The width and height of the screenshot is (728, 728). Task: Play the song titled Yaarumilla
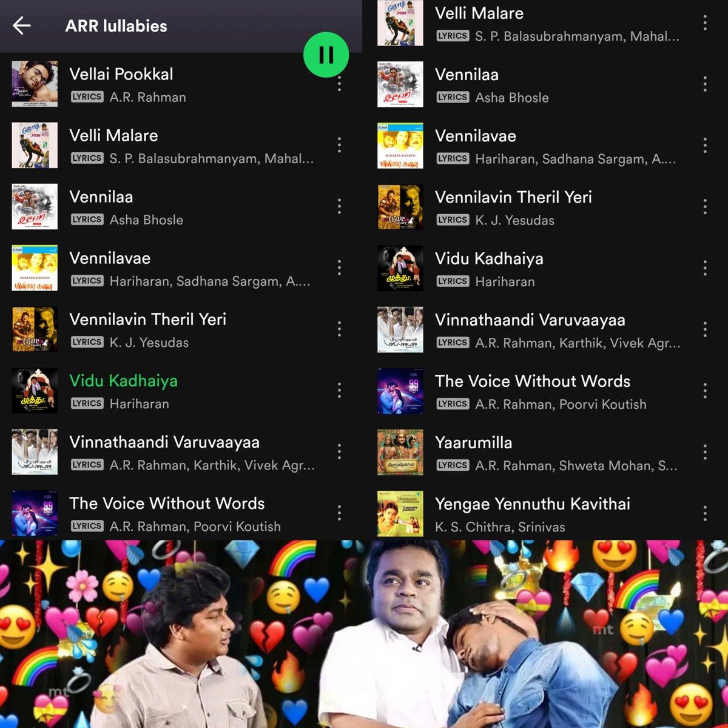473,442
